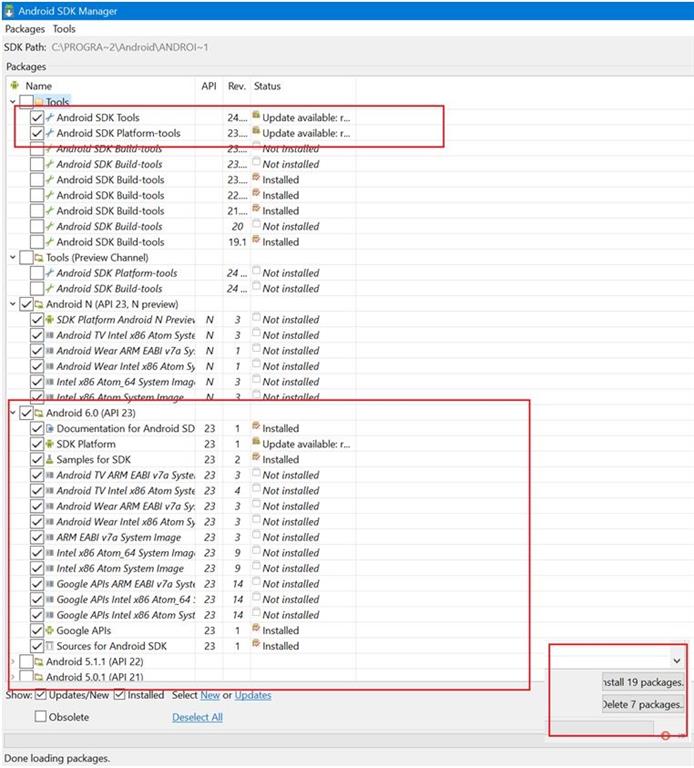Open the Packages menu

coord(24,29)
